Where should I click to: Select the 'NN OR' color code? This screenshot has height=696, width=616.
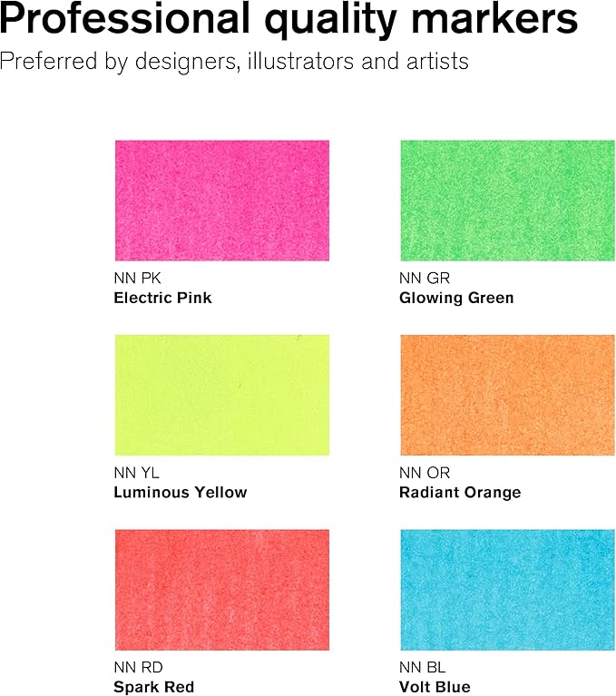(425, 473)
